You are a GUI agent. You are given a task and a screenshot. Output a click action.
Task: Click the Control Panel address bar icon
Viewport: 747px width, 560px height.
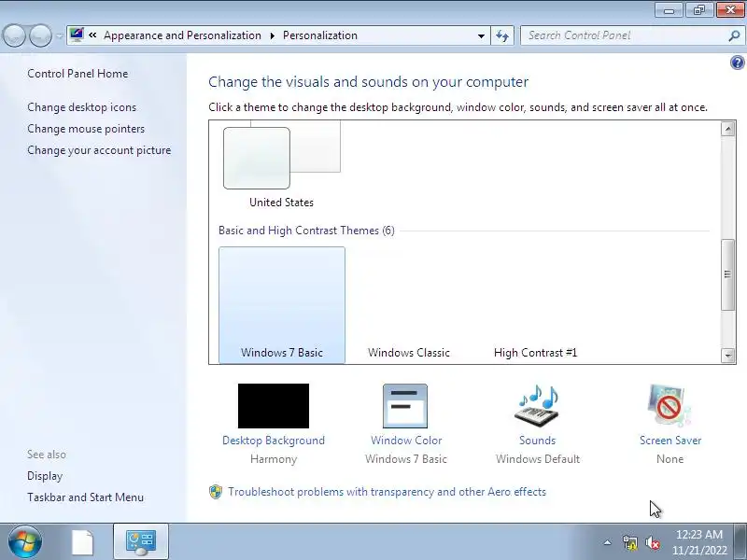[77, 35]
